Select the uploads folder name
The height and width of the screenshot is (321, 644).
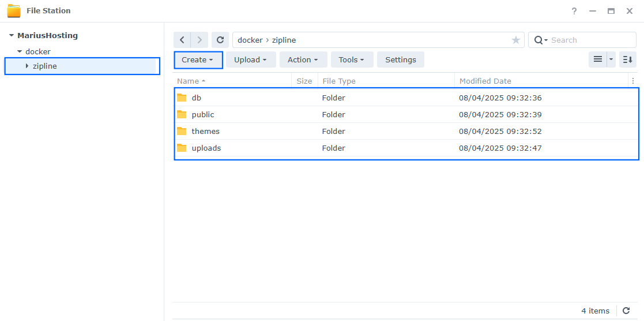coord(206,148)
